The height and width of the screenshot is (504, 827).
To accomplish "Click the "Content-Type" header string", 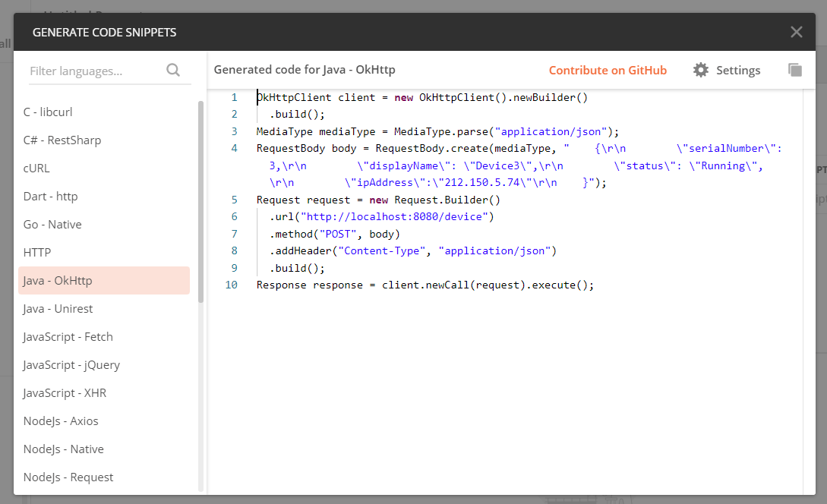I will (382, 251).
